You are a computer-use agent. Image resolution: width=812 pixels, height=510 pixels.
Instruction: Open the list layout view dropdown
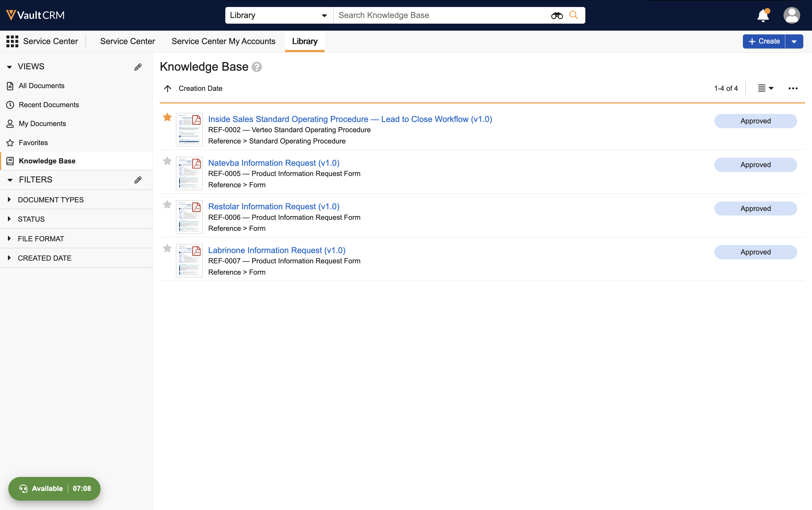point(765,88)
